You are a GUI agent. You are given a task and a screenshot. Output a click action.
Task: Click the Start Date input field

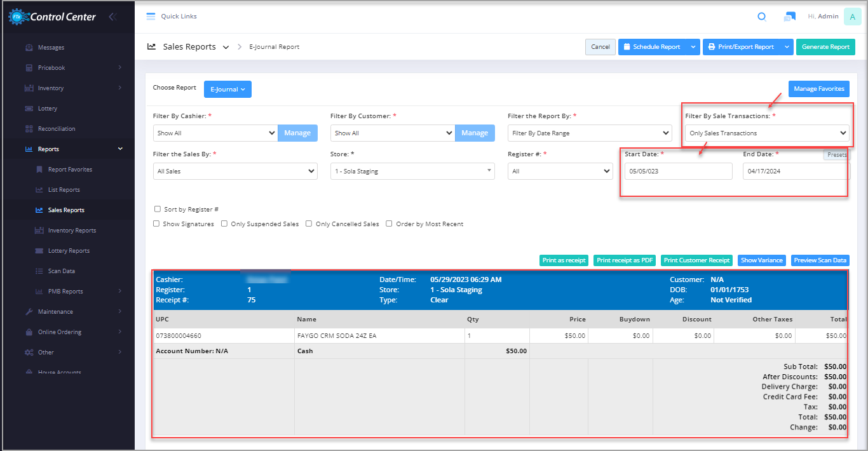tap(678, 172)
